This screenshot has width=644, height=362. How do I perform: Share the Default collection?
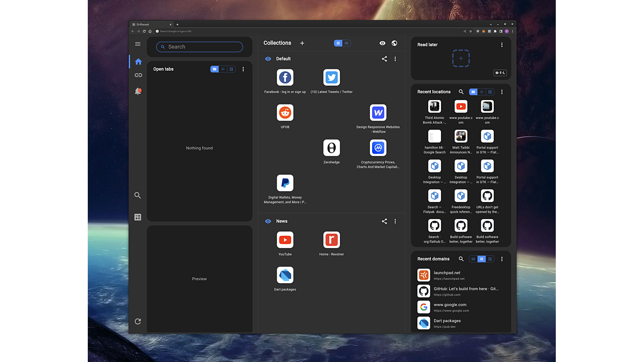pos(384,59)
